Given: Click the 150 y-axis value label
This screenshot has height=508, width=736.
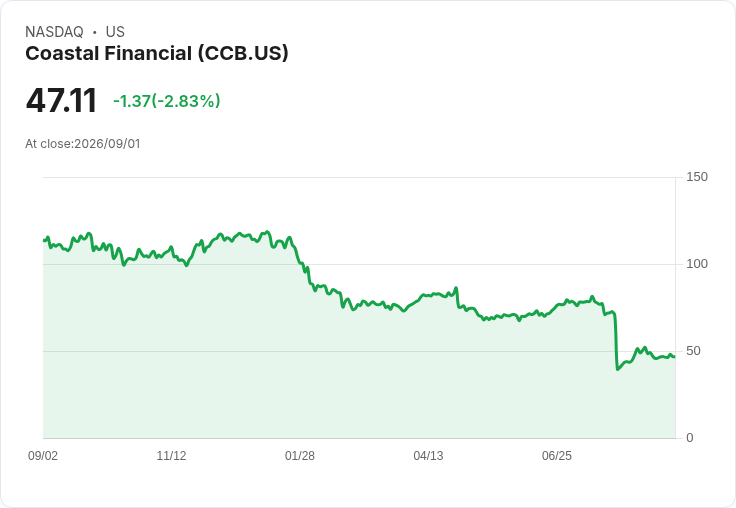Looking at the screenshot, I should 697,177.
